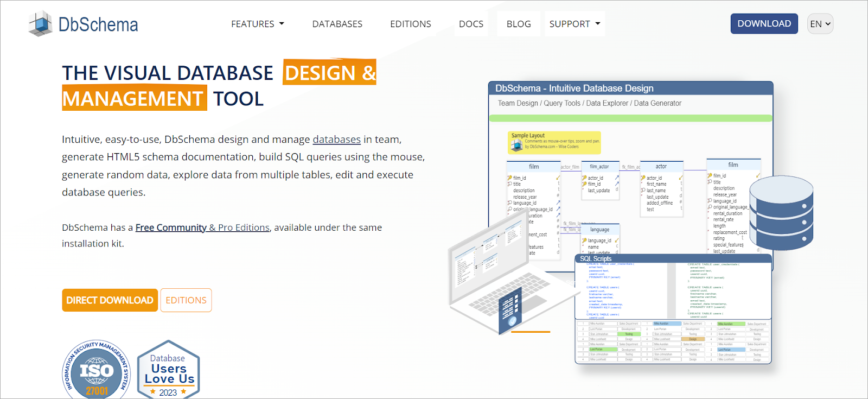Click the ISO 27001 certification badge
This screenshot has height=399, width=868.
pos(97,371)
